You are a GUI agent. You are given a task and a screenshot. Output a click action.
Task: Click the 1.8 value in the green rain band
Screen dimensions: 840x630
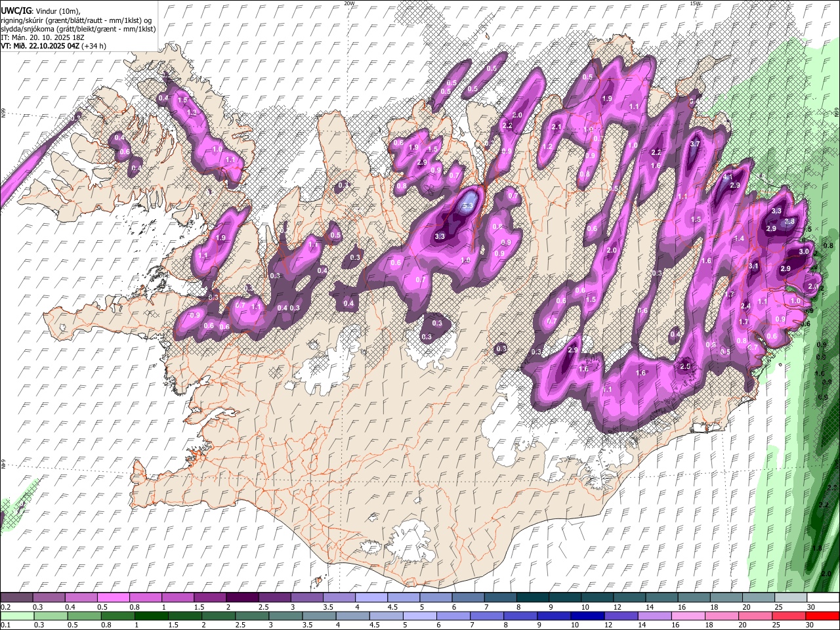pos(817,548)
